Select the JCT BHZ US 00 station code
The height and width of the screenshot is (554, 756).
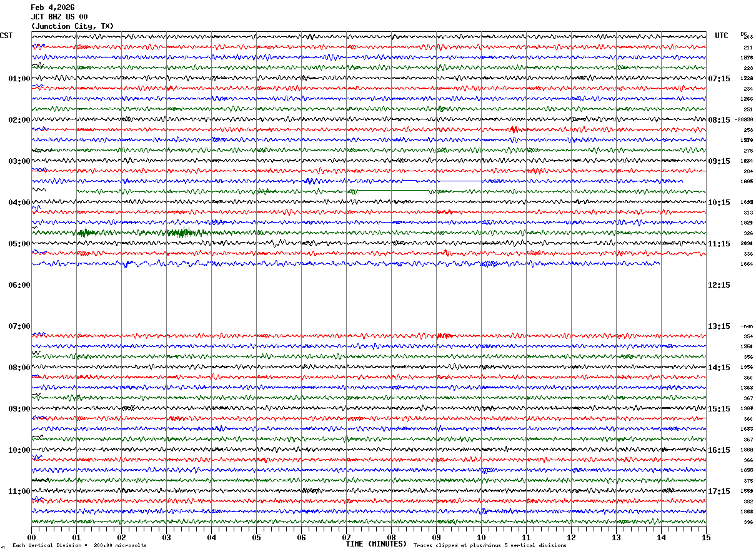click(59, 17)
